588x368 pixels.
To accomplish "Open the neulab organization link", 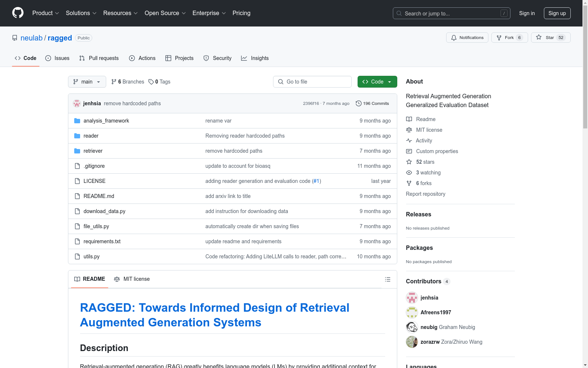I will [x=32, y=38].
